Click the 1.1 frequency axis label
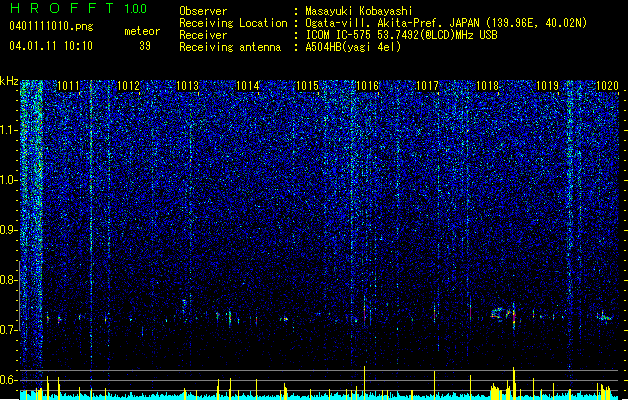 (9, 130)
